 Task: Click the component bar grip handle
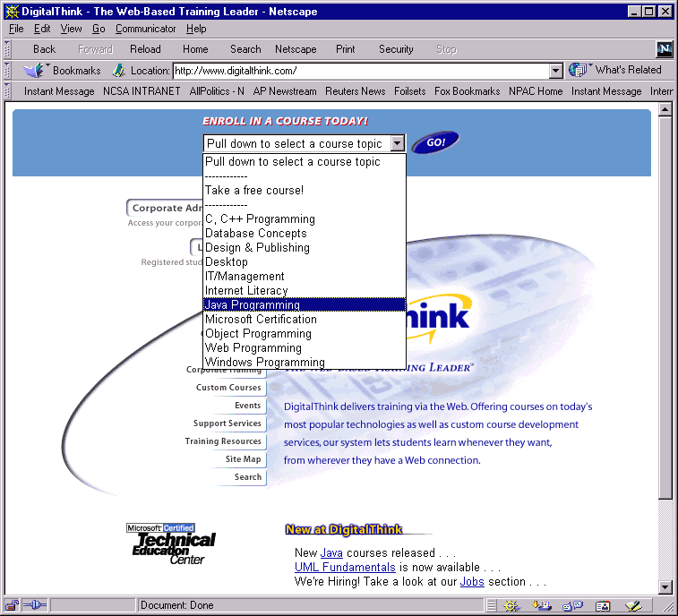click(491, 605)
